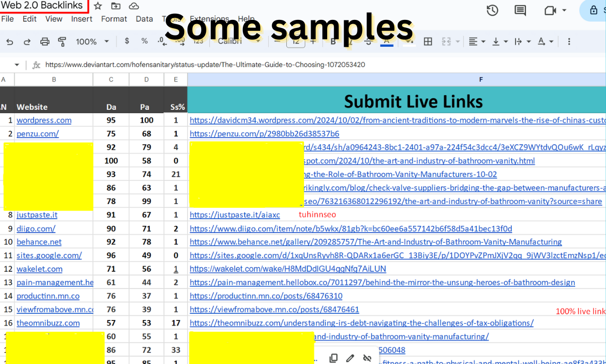Toggle bold formatting on the selection

pyautogui.click(x=333, y=41)
